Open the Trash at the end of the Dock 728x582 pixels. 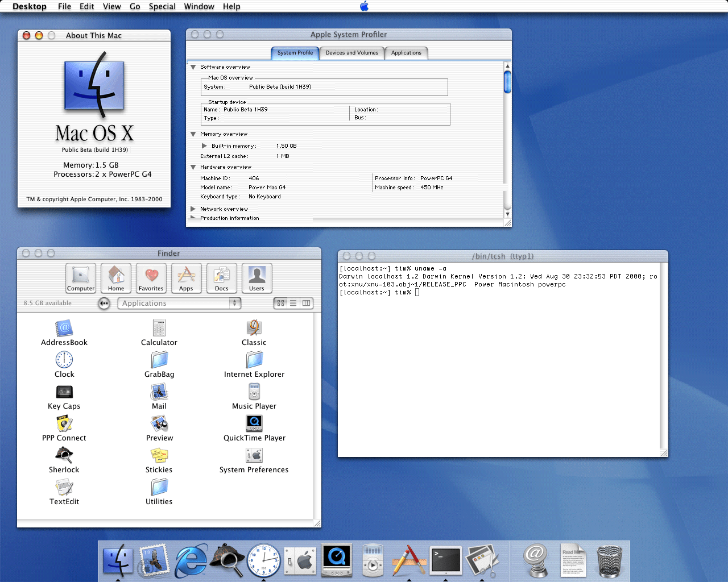pyautogui.click(x=609, y=560)
